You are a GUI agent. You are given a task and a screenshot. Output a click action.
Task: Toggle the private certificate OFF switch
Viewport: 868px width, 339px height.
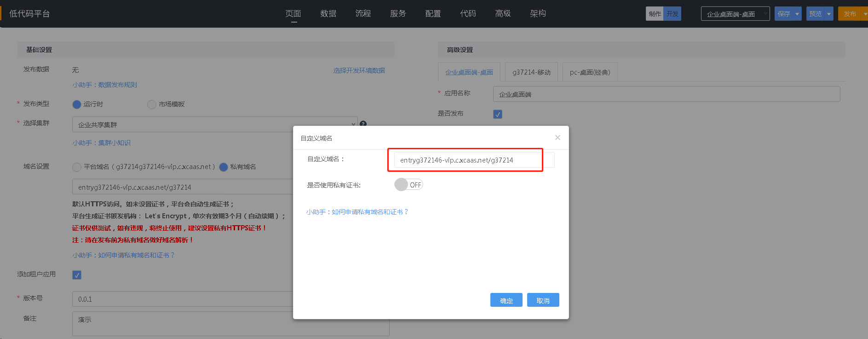[x=408, y=185]
